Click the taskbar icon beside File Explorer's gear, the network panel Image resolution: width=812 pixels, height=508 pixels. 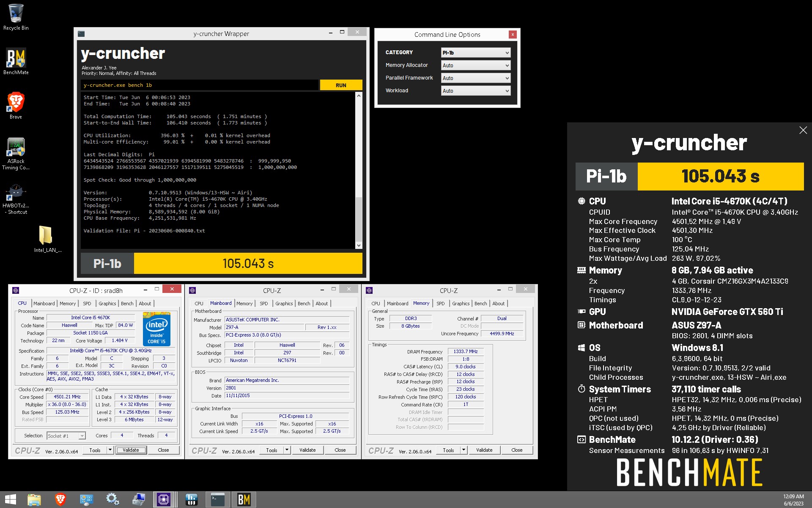(x=87, y=500)
